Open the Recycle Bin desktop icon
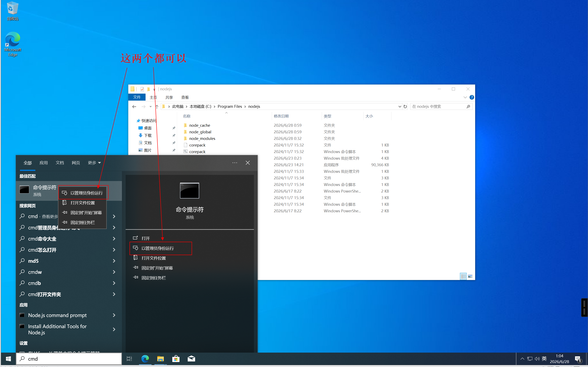The width and height of the screenshot is (588, 367). pyautogui.click(x=13, y=11)
